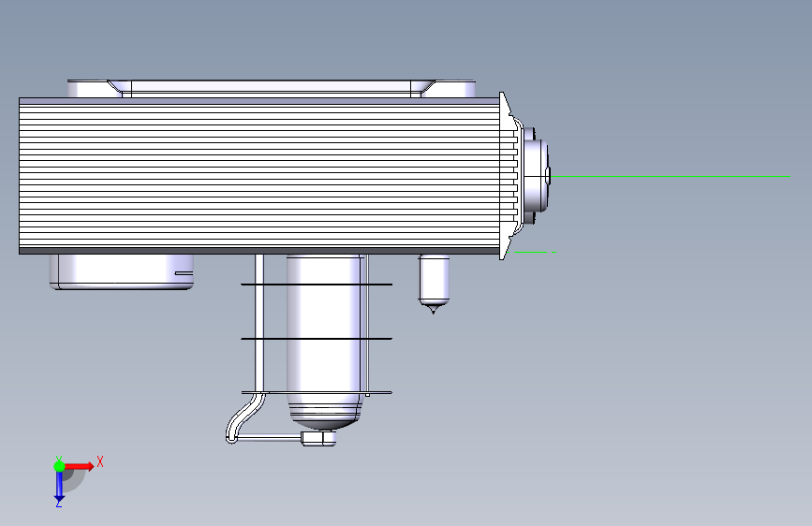Select the large vertical cylinder canister below housing
This screenshot has width=812, height=526.
[x=324, y=342]
